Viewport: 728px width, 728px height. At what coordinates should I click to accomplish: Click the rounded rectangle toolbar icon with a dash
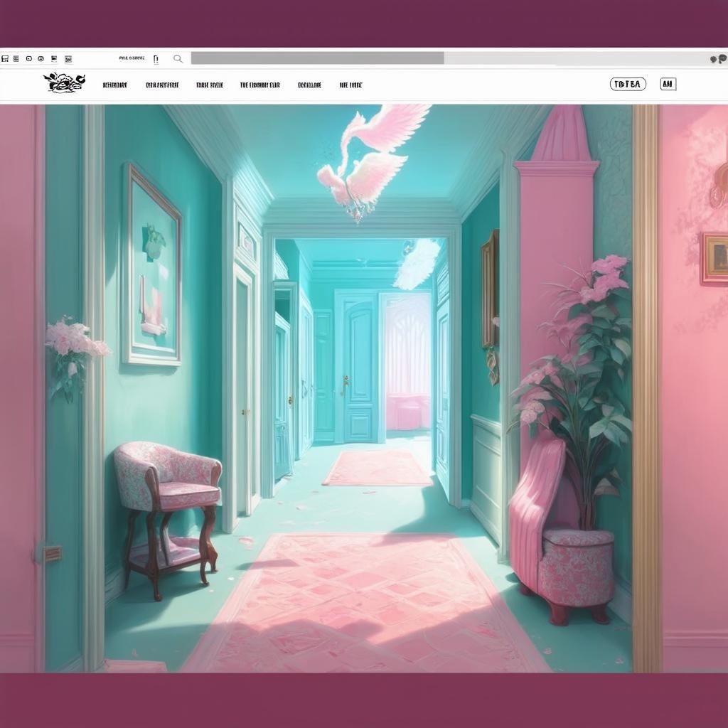click(x=28, y=59)
